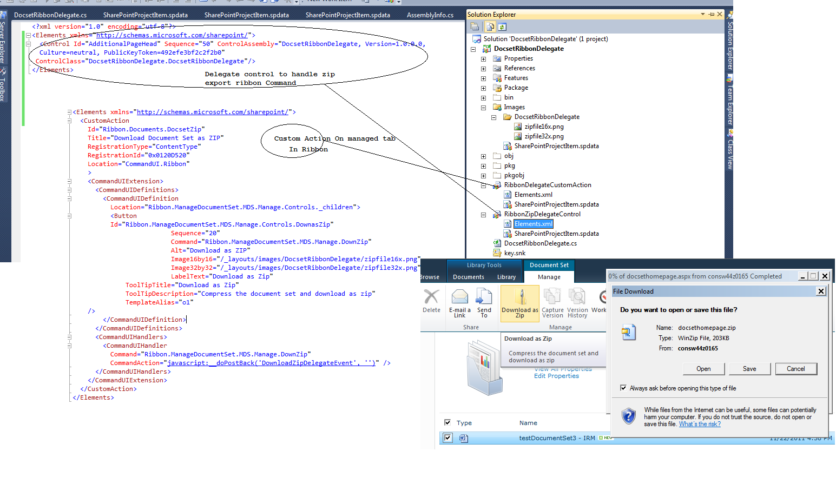
Task: Collapse the Images folder
Action: coord(483,108)
